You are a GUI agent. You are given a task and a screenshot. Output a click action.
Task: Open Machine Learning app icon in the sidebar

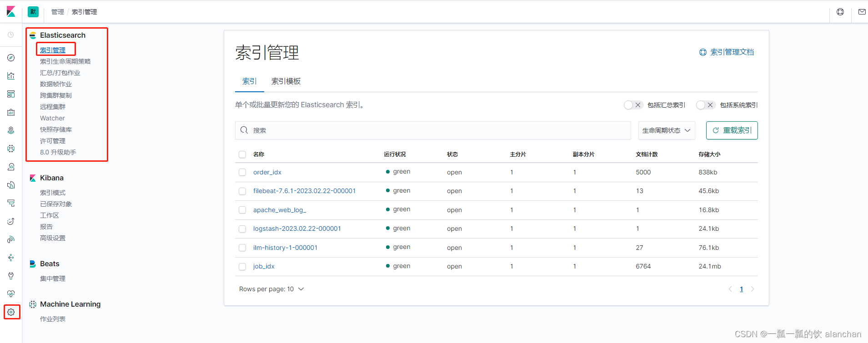[11, 149]
